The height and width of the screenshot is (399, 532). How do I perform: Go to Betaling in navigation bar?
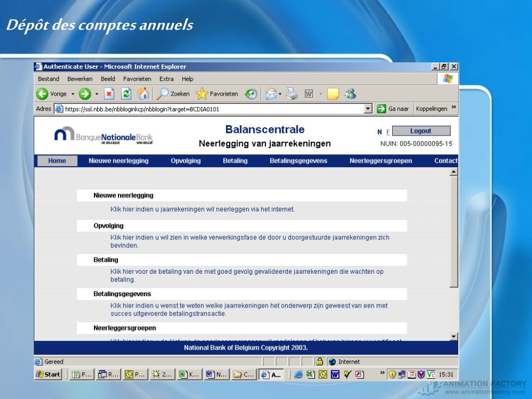coord(235,161)
